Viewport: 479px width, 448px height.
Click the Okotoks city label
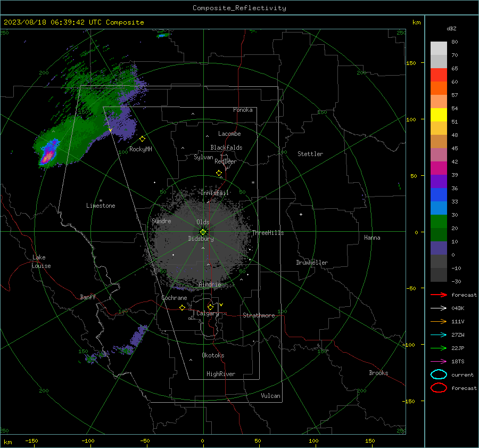[213, 355]
